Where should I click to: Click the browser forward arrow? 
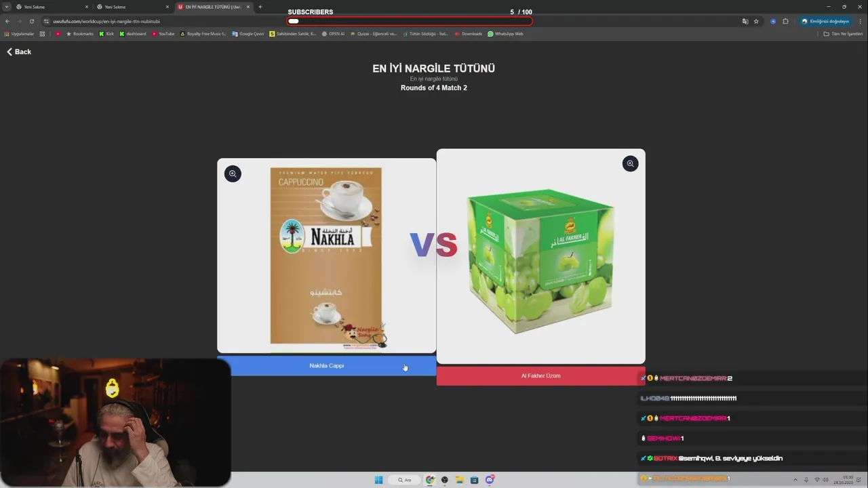(x=20, y=21)
